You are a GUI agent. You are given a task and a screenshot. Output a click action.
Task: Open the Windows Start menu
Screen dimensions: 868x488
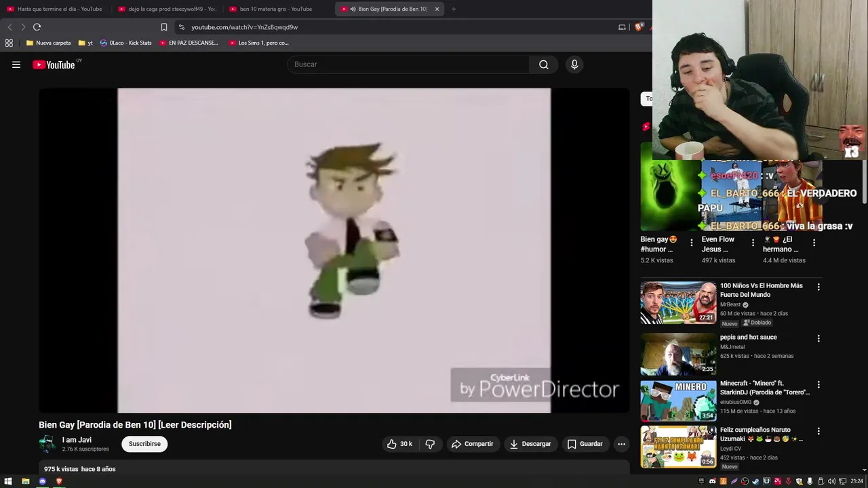click(8, 481)
